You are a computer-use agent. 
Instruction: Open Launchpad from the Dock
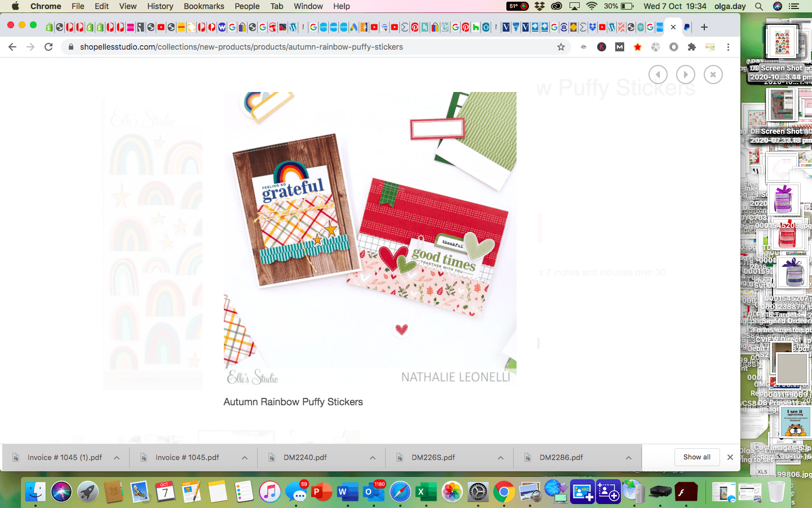(87, 492)
